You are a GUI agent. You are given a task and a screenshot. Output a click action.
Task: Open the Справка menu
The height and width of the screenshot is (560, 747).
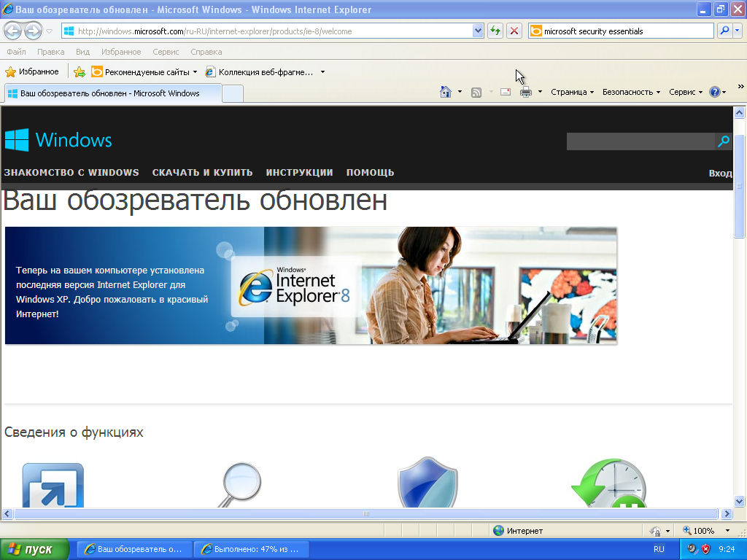(x=206, y=52)
